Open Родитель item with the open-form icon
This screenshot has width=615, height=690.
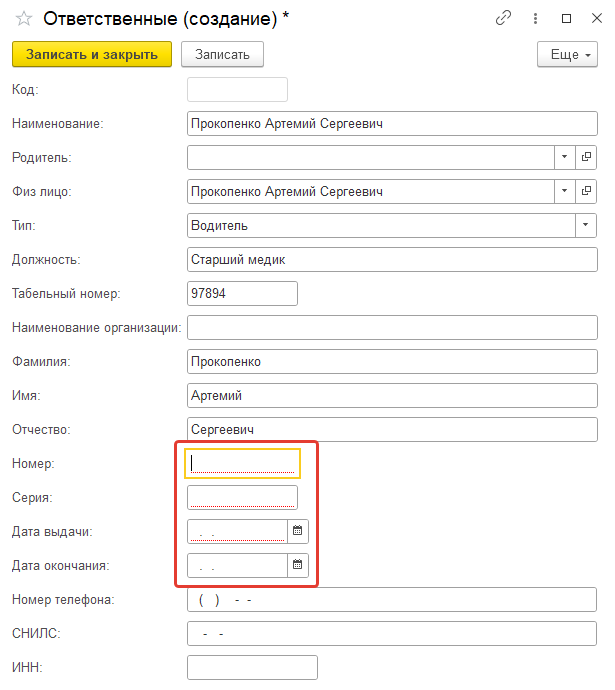(586, 157)
